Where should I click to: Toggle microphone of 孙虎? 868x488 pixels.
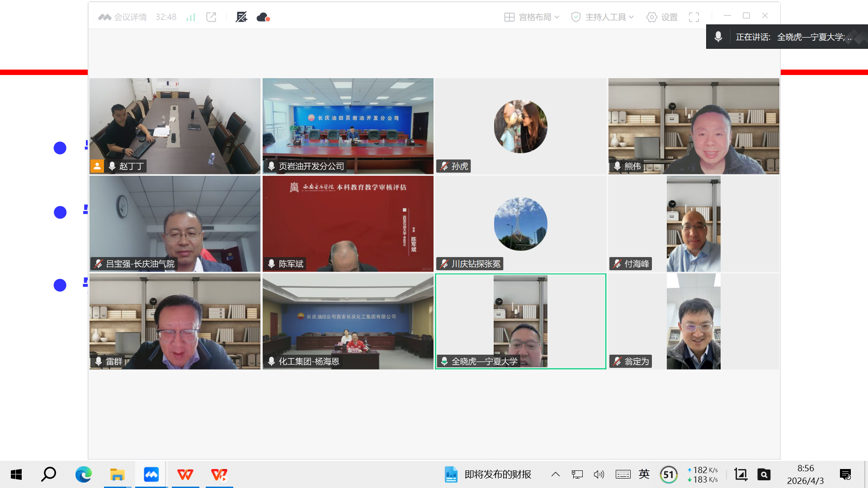pyautogui.click(x=444, y=166)
